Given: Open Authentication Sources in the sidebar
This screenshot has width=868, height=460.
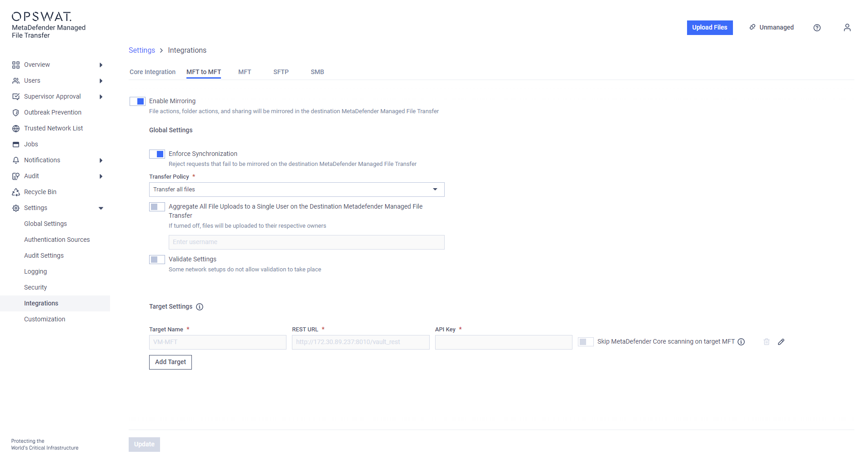Looking at the screenshot, I should (57, 240).
